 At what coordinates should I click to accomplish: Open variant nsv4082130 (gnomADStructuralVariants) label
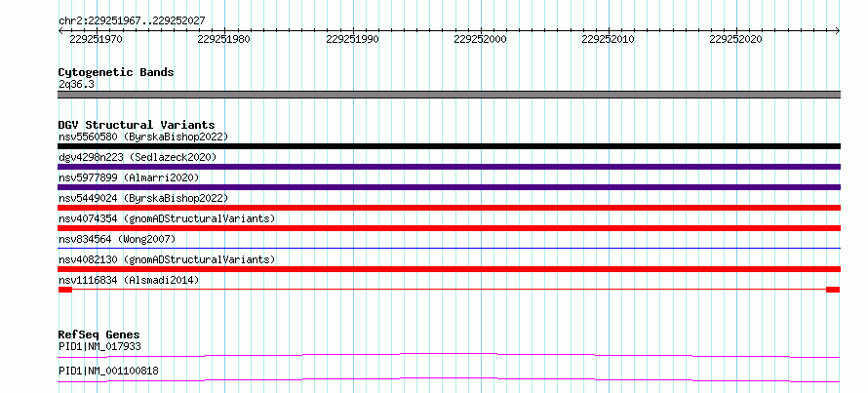tap(167, 259)
